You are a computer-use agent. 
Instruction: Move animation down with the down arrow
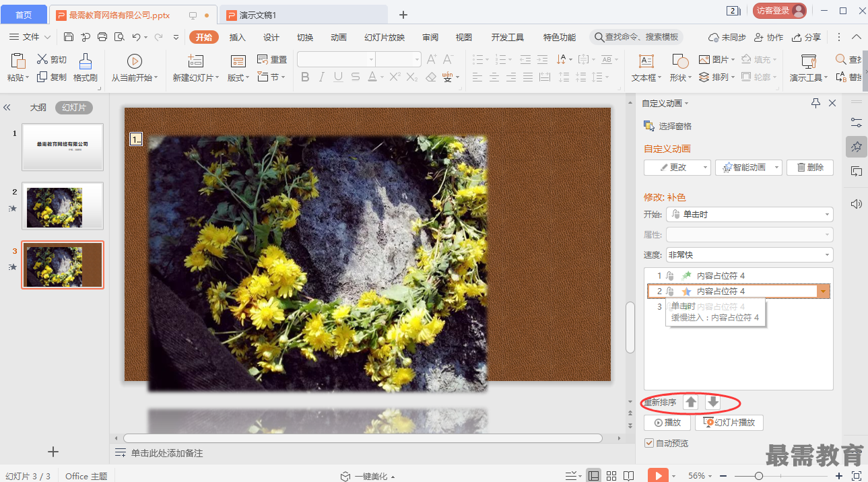tap(713, 403)
